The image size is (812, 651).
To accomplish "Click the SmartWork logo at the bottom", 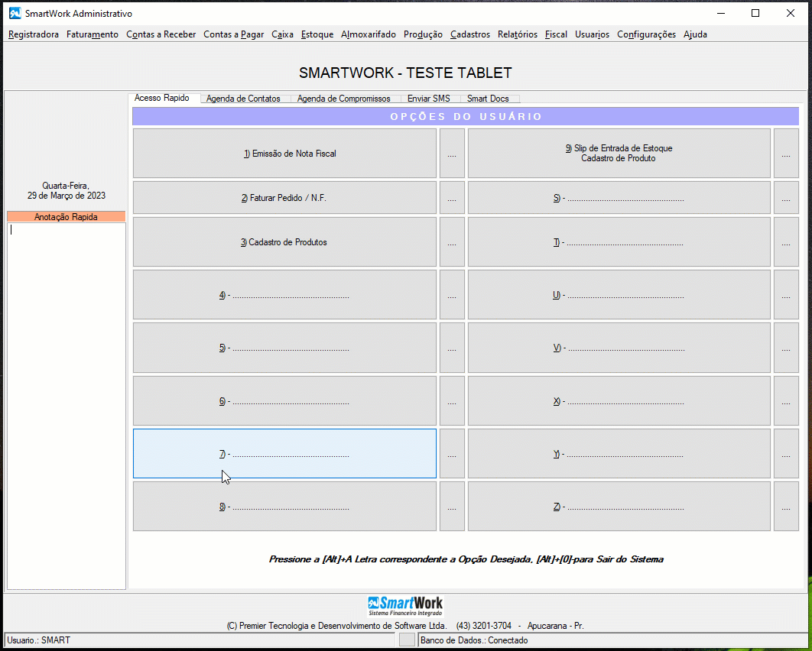I will tap(405, 607).
